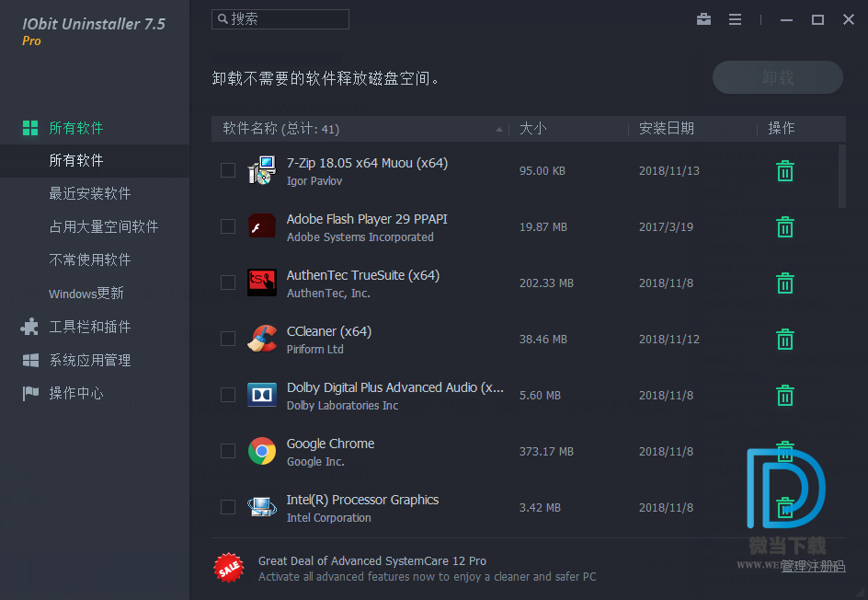Click the software list vertical scrollbar

(x=842, y=176)
